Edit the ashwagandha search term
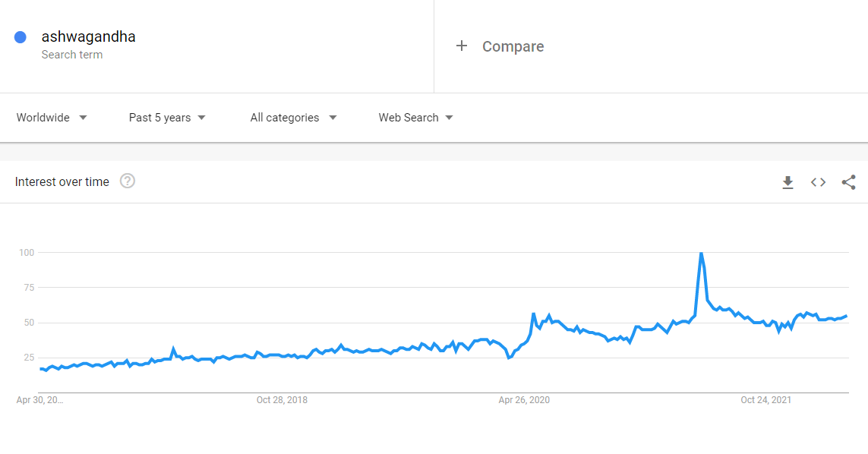868x454 pixels. [89, 36]
